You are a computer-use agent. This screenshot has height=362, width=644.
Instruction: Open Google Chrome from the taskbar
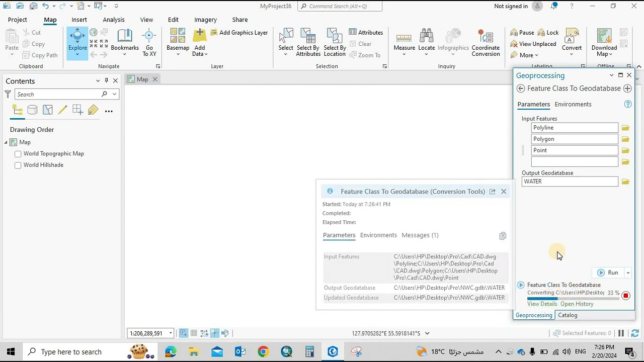pos(263,351)
